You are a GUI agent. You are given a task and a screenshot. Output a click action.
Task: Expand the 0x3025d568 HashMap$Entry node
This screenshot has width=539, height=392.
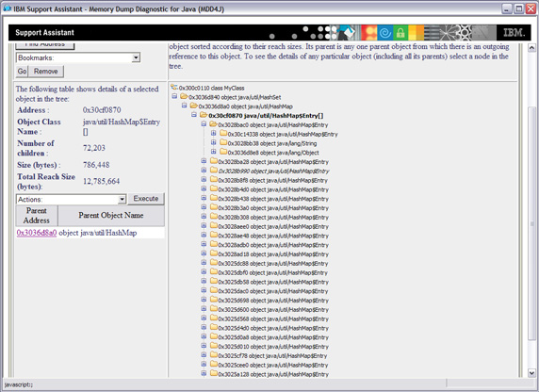pyautogui.click(x=204, y=318)
